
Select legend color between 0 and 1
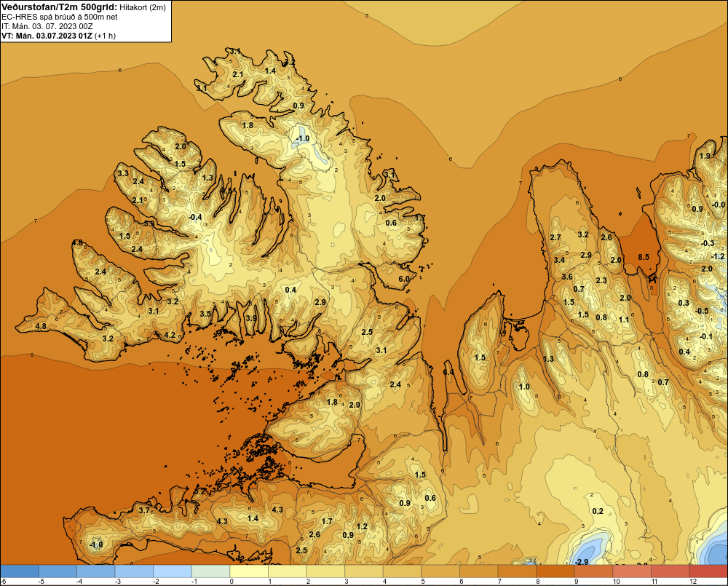[x=249, y=571]
